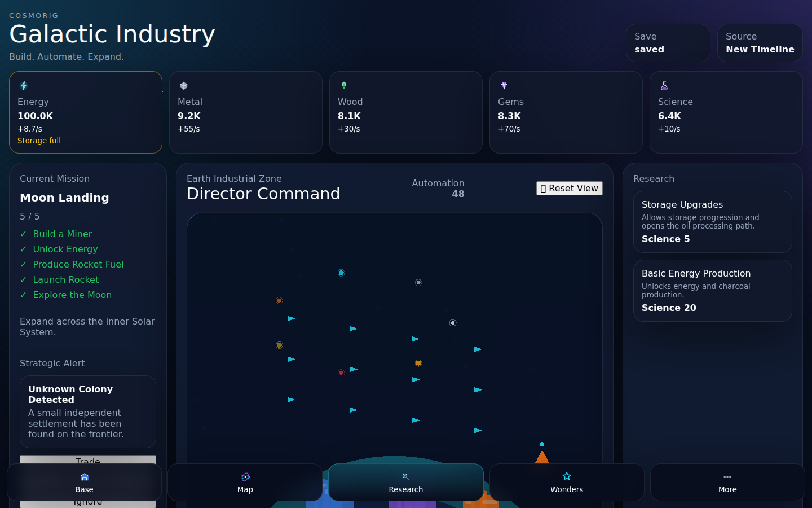The width and height of the screenshot is (812, 508).
Task: Open the Source New Timeline card
Action: [x=760, y=43]
